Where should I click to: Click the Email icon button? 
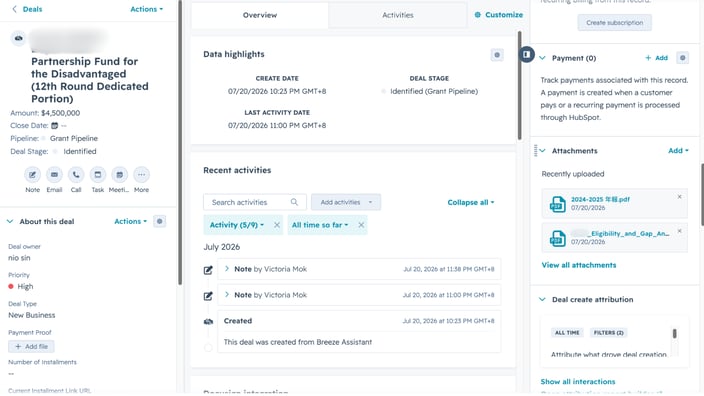[54, 175]
